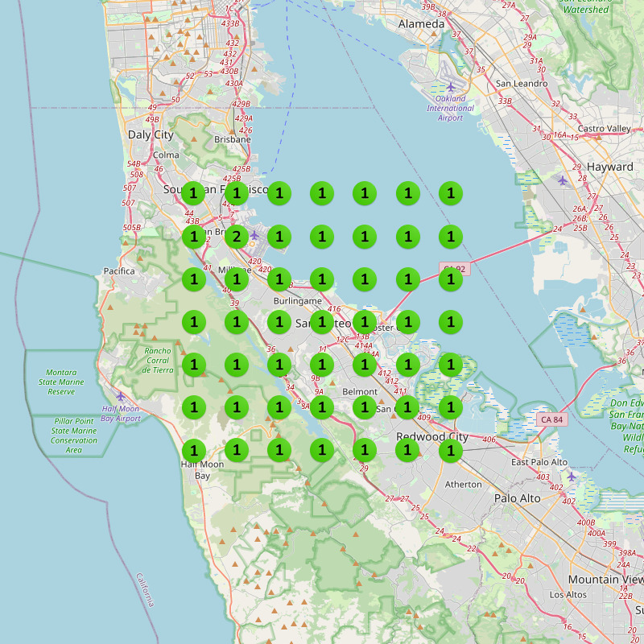The image size is (644, 644).
Task: Click the Daly City label
Action: pyautogui.click(x=151, y=134)
